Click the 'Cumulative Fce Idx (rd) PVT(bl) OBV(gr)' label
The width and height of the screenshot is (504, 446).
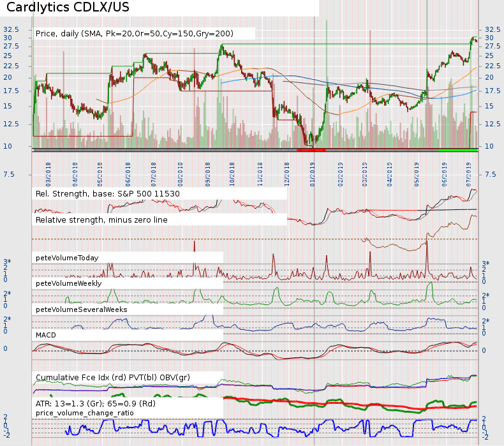click(x=113, y=378)
